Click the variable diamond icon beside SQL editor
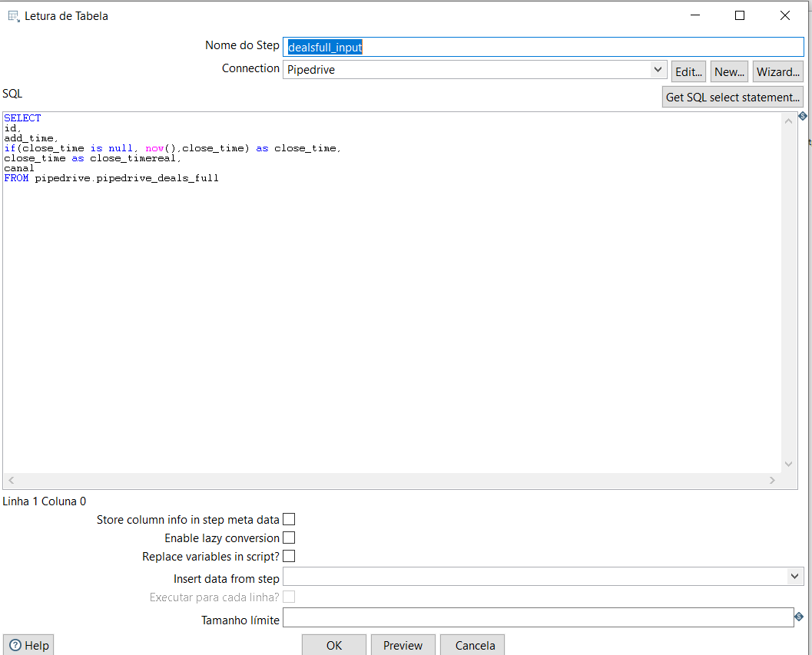The width and height of the screenshot is (812, 655). pyautogui.click(x=803, y=116)
